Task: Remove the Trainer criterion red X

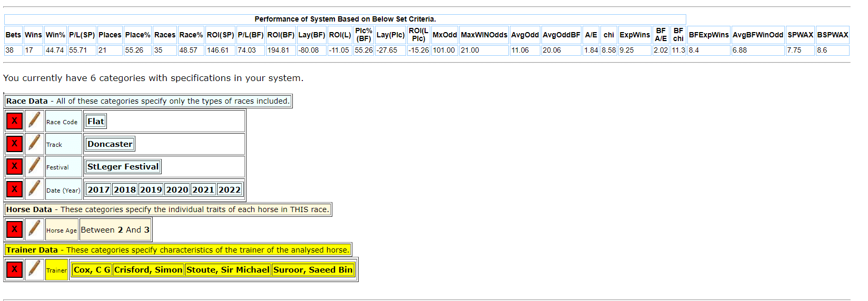Action: [14, 269]
